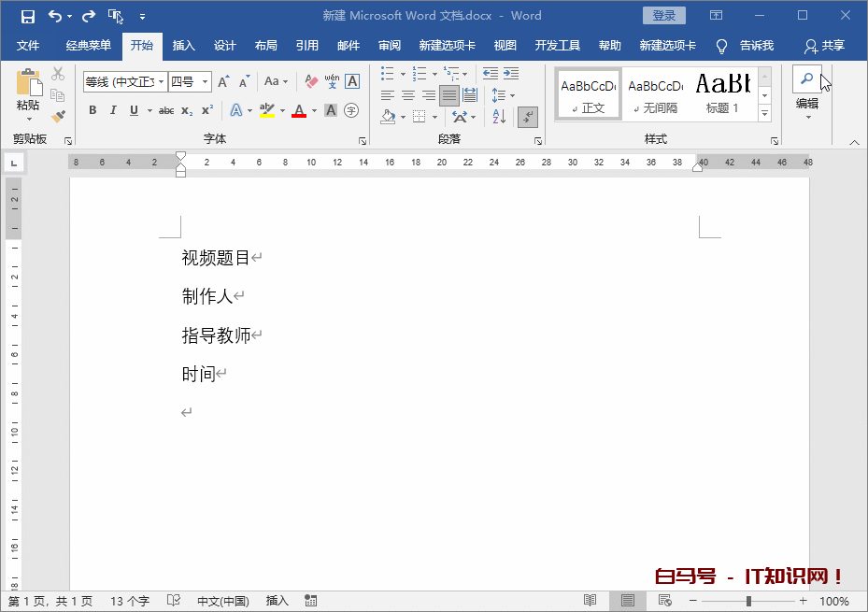Image resolution: width=868 pixels, height=612 pixels.
Task: Select the subscript icon
Action: coord(186,110)
